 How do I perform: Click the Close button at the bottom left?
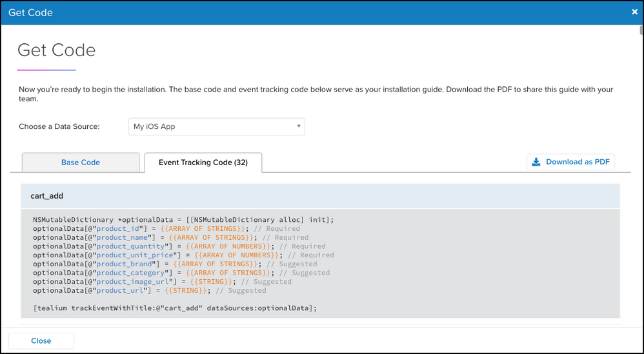(41, 340)
